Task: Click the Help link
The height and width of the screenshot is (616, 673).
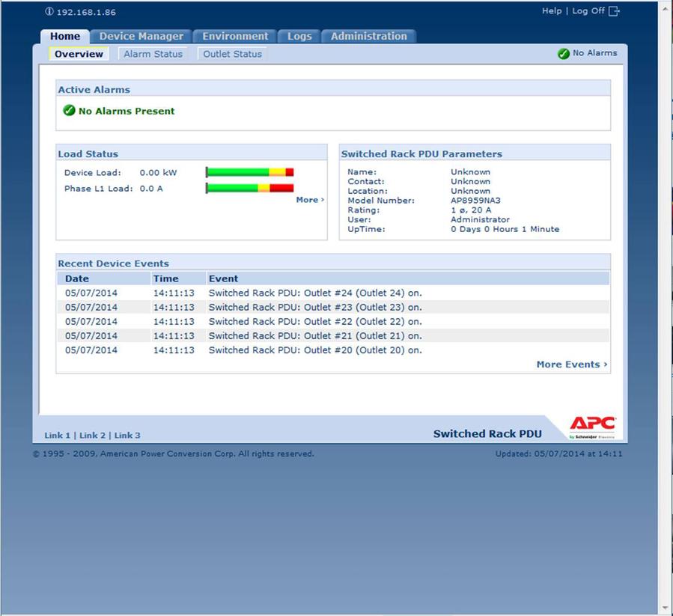Action: click(x=551, y=11)
